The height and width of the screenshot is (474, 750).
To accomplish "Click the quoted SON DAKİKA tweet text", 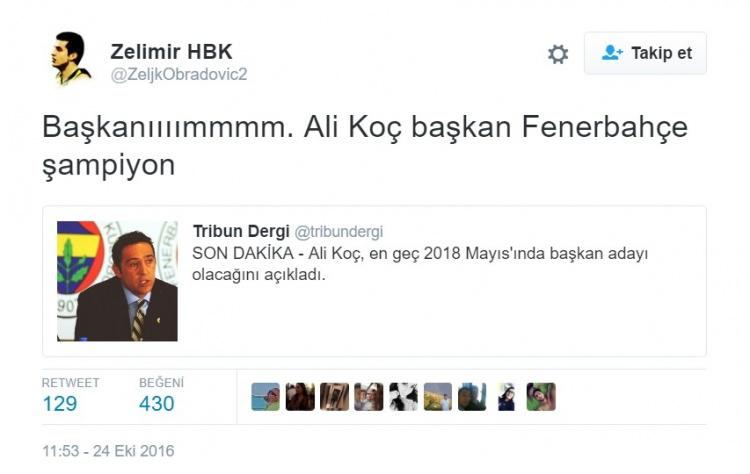I will click(420, 264).
